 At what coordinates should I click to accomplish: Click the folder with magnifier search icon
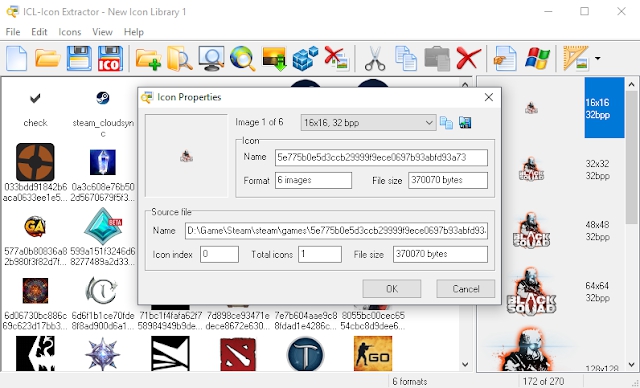tap(179, 59)
